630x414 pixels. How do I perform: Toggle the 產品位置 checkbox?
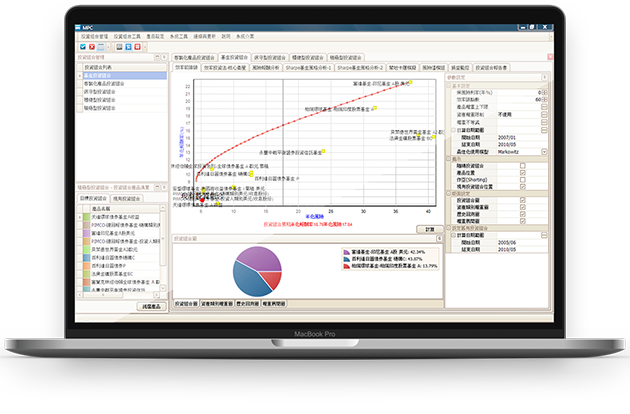click(x=523, y=171)
